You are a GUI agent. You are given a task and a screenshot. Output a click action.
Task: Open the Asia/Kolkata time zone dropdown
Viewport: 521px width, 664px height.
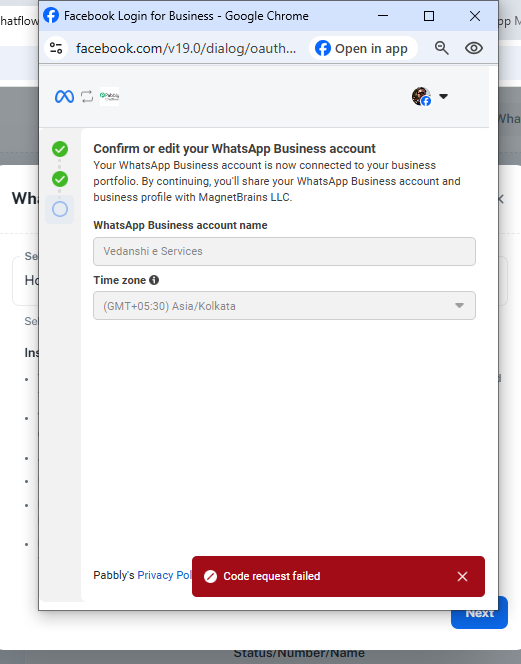(284, 306)
